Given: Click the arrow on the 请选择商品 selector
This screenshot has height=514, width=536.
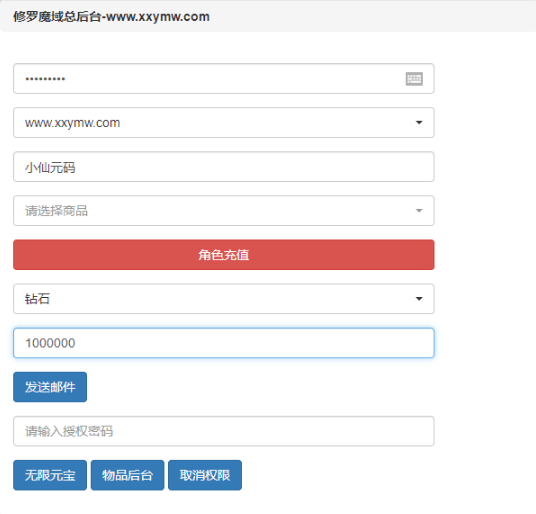Looking at the screenshot, I should tap(419, 211).
